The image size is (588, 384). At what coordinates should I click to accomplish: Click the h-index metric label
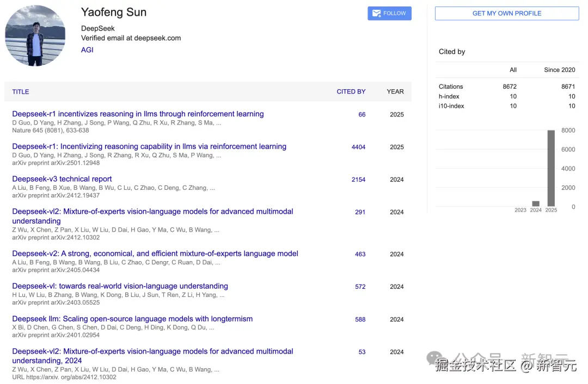pyautogui.click(x=449, y=96)
